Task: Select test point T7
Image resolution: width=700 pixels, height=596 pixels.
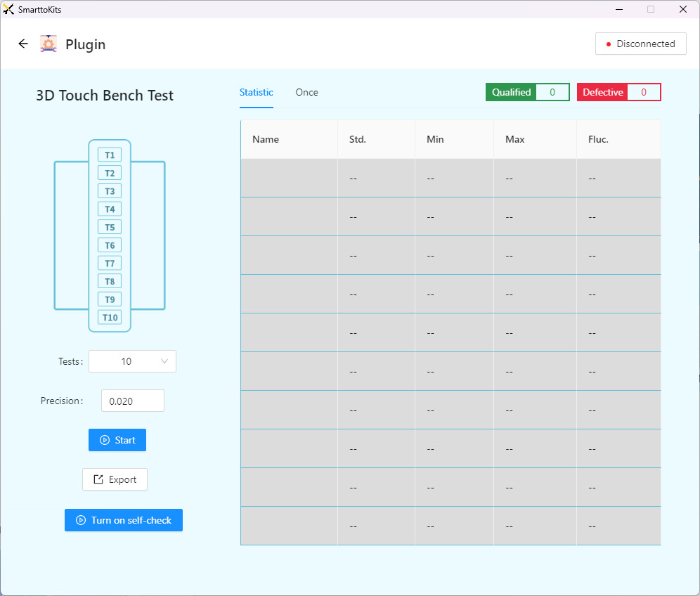Action: 110,264
